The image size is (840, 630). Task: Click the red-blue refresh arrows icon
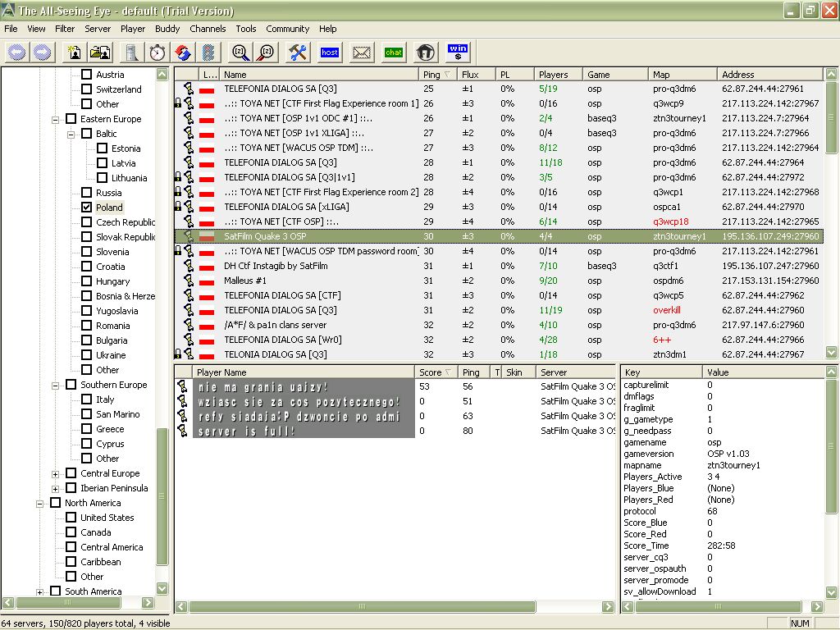point(184,52)
